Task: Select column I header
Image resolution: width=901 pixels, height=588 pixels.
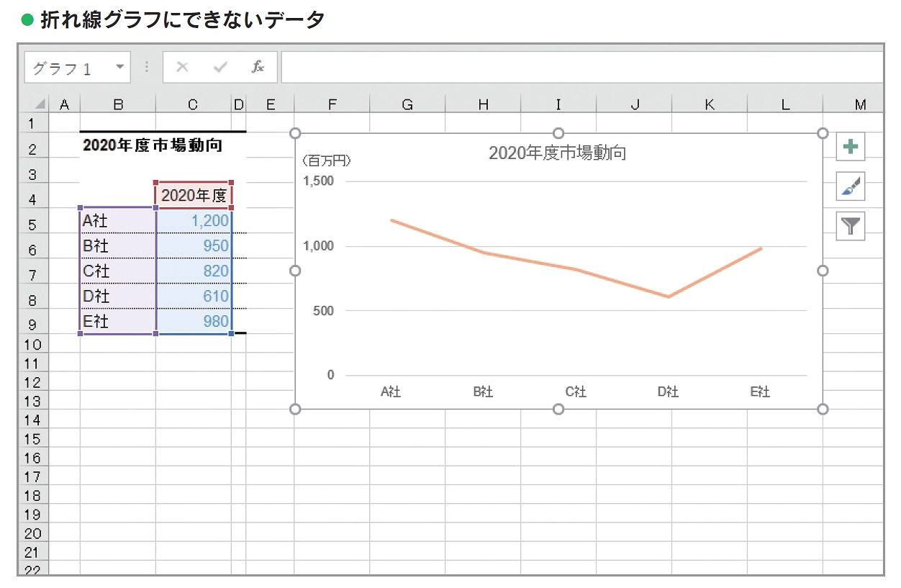Action: tap(558, 105)
